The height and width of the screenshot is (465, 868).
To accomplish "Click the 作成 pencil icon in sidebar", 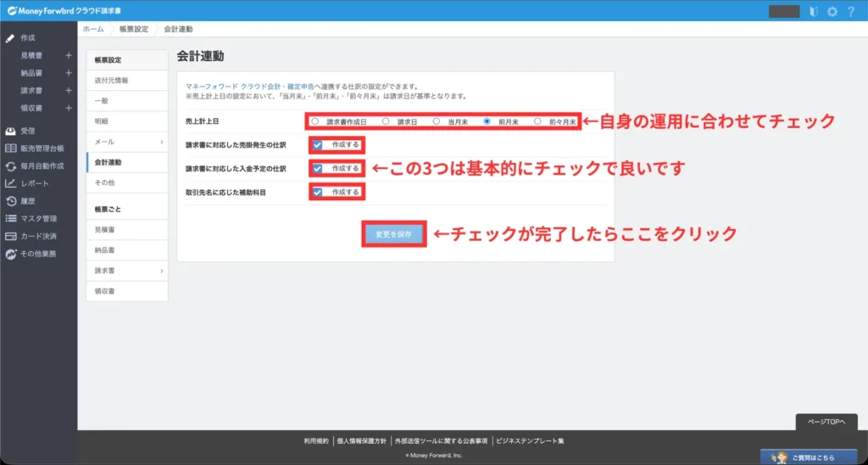I will click(x=10, y=38).
